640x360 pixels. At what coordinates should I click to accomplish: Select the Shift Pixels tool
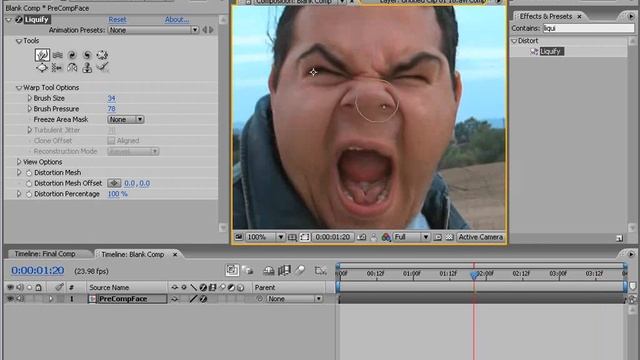57,68
